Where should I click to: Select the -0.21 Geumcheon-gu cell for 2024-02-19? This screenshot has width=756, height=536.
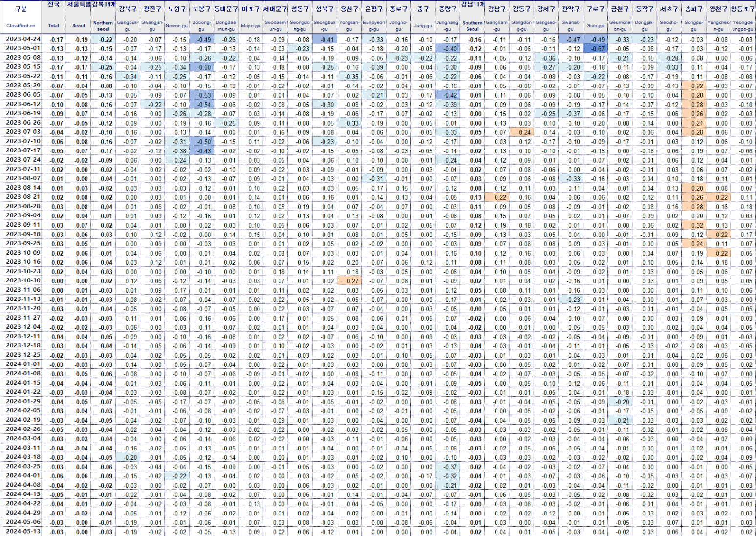(x=620, y=420)
